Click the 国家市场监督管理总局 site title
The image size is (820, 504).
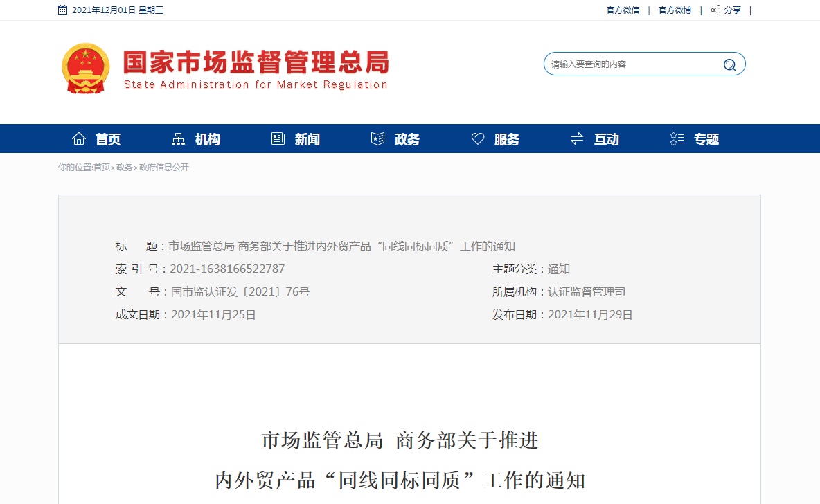256,63
